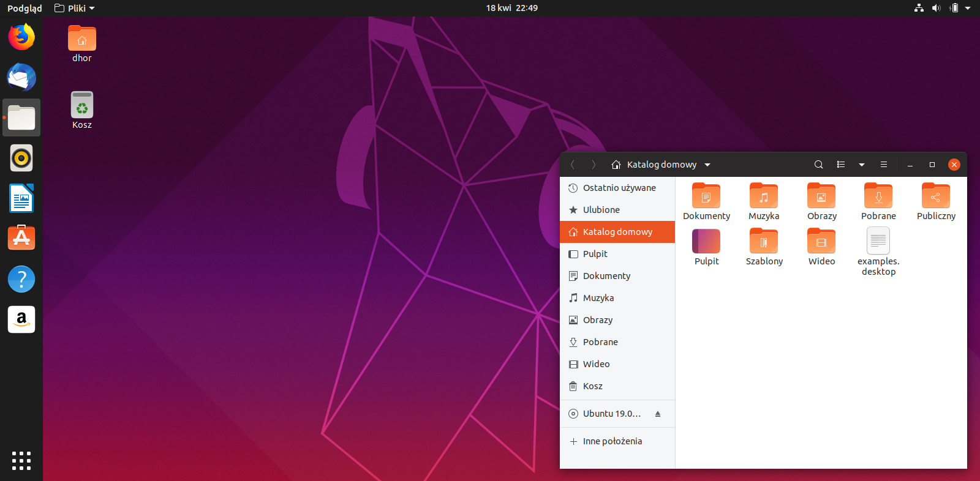Open Kosz in the sidebar
980x481 pixels.
[617, 386]
